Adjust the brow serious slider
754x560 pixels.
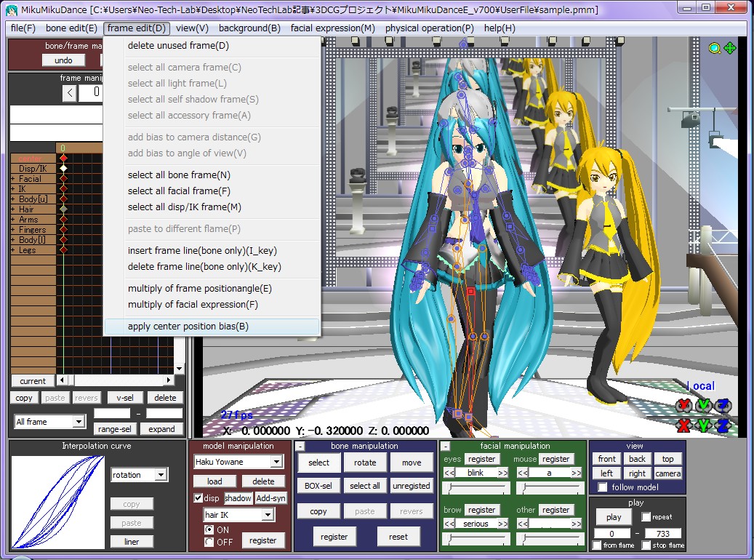click(x=476, y=540)
